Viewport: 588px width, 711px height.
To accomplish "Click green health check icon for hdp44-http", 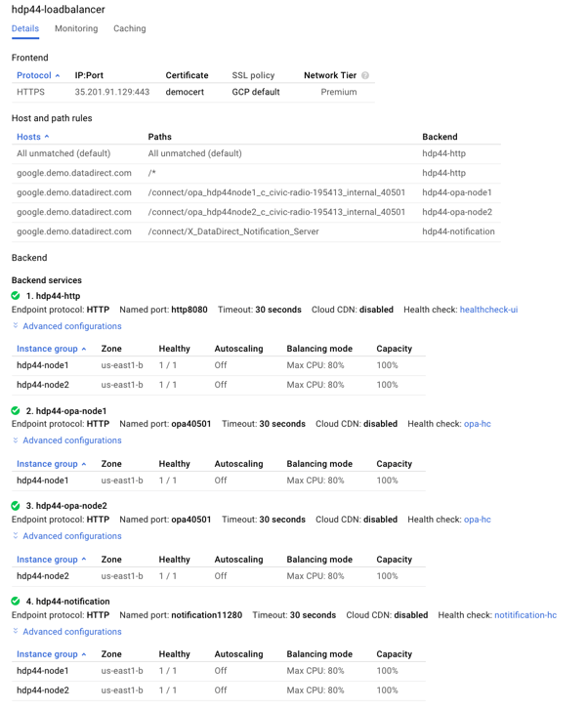I will coord(16,296).
